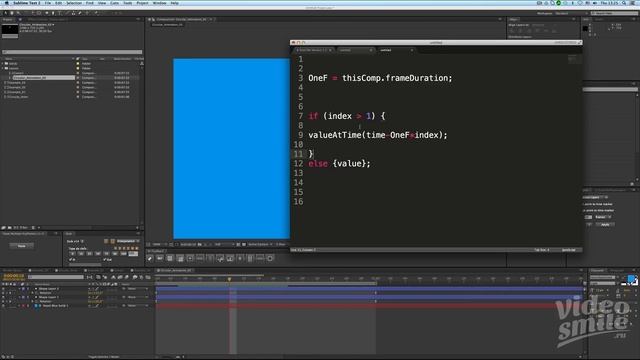Screen dimensions: 640x360
Task: Click JavaScript syntax in Sublime status bar
Action: coord(569,250)
